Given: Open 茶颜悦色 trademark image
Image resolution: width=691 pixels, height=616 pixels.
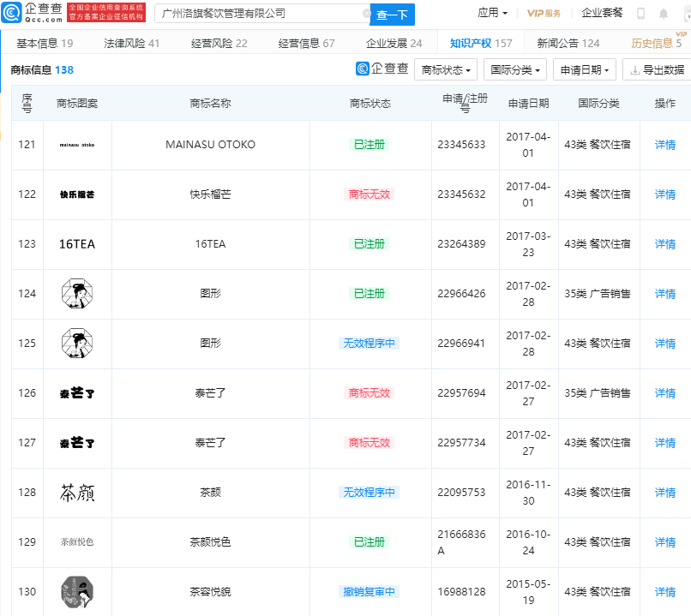Looking at the screenshot, I should point(77,542).
